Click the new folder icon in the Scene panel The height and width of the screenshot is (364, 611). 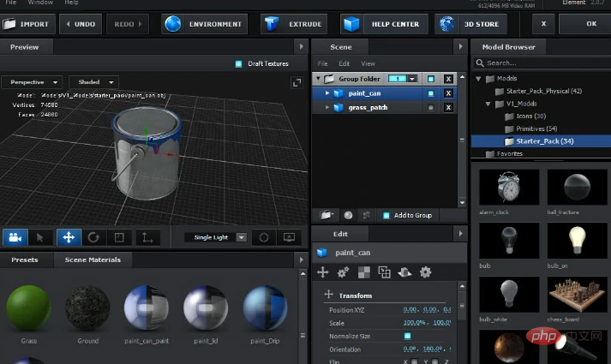326,215
